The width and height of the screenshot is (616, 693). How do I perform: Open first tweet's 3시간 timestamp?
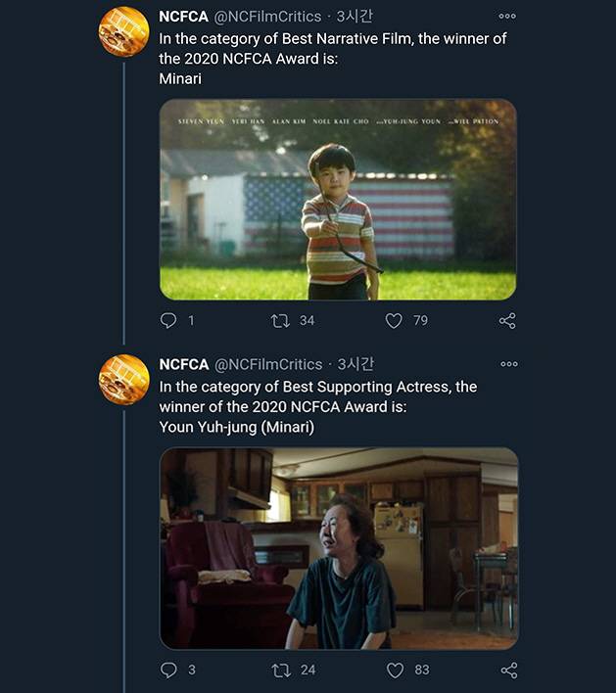[354, 17]
